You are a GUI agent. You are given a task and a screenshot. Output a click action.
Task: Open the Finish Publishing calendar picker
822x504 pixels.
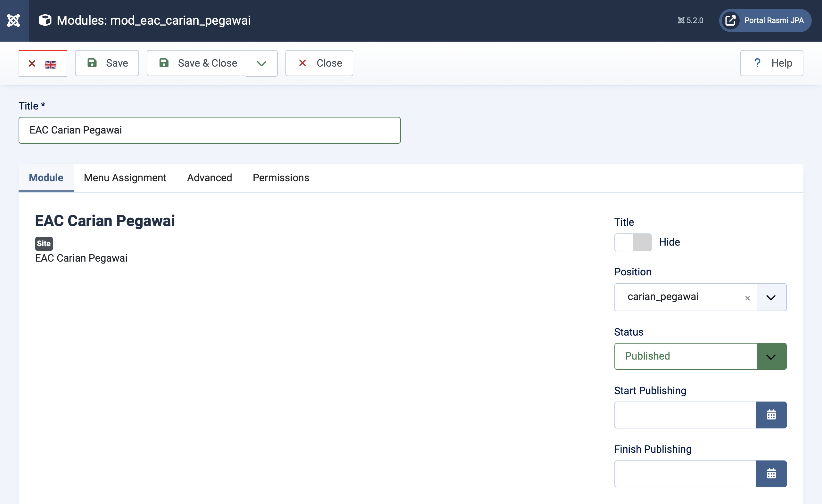[771, 473]
